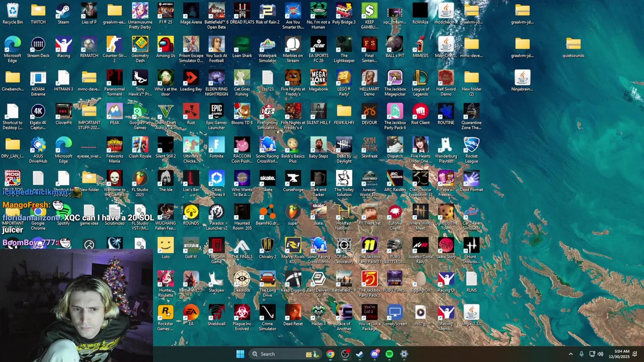The image size is (644, 362).
Task: Open the Poly Bridge 3 shortcut
Action: 344,14
